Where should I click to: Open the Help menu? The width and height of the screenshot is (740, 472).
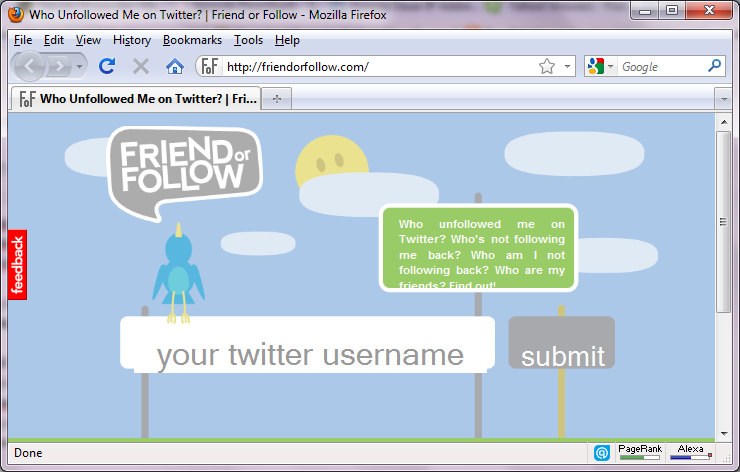click(x=287, y=40)
